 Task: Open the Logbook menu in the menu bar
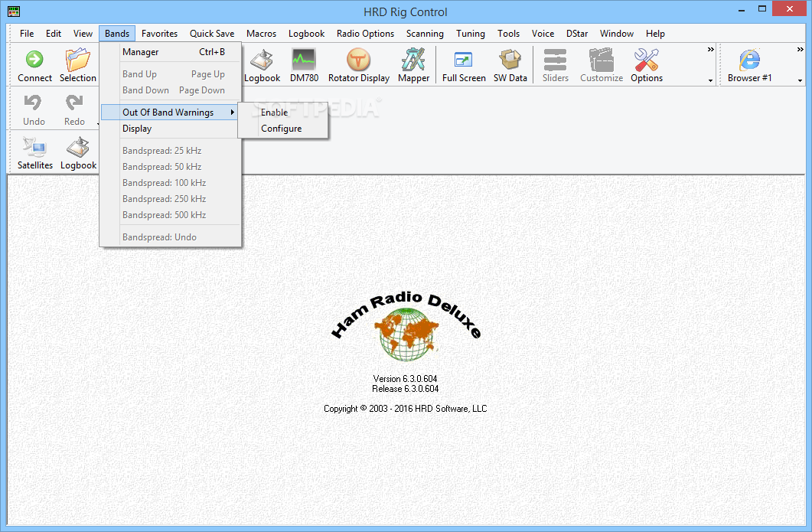307,33
